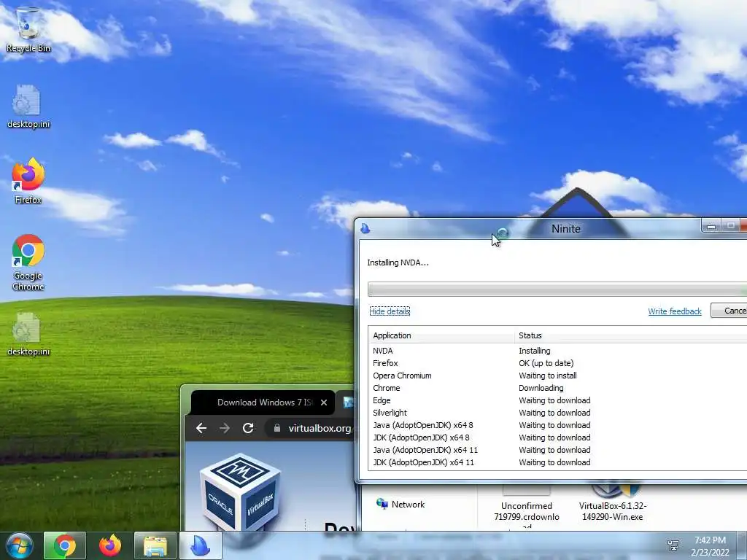Select the Opera Chromium row

click(557, 376)
